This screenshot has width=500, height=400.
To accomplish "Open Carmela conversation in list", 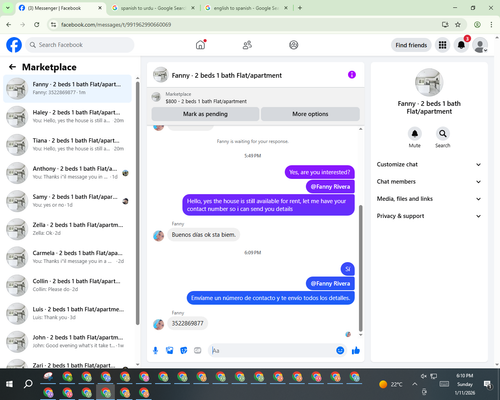I will tap(68, 257).
